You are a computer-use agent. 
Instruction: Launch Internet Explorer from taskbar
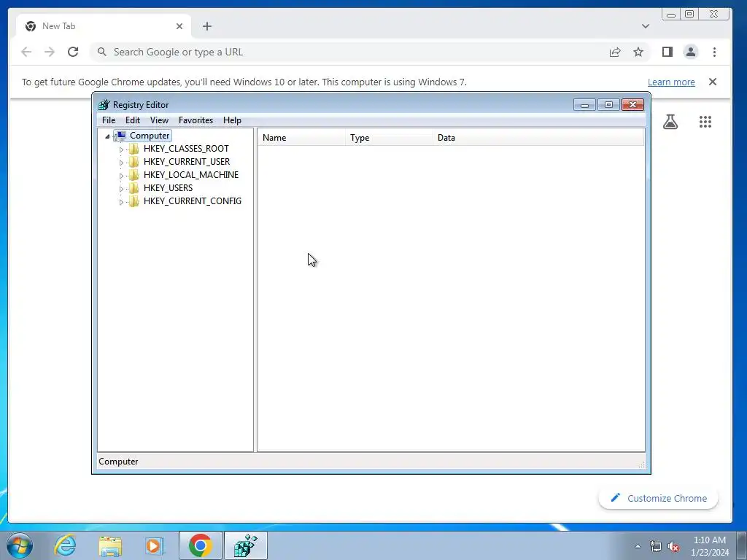pyautogui.click(x=65, y=545)
